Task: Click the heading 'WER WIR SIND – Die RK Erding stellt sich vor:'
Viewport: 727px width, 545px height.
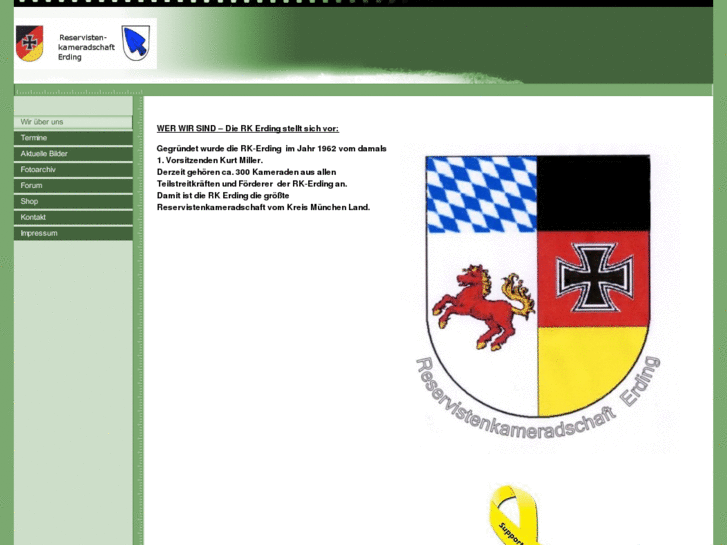Action: pyautogui.click(x=248, y=128)
